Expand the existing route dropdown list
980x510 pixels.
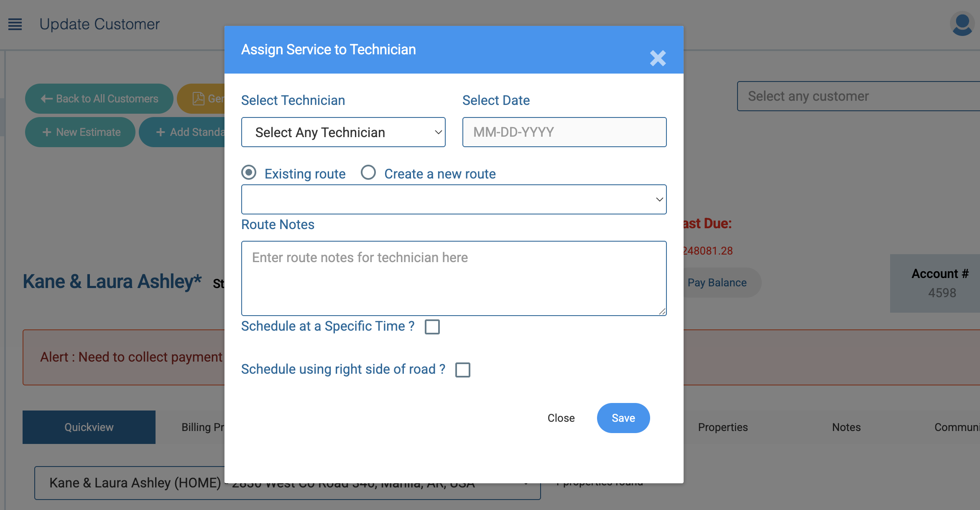[x=454, y=199]
